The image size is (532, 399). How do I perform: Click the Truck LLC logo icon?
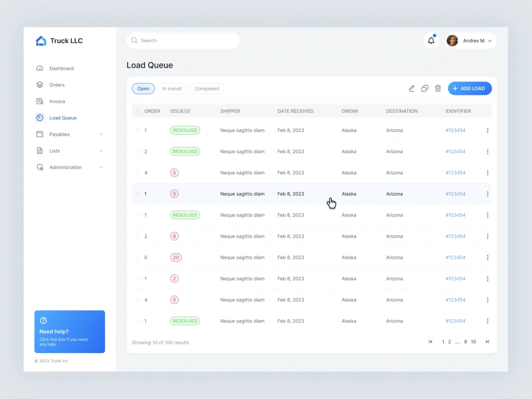[41, 41]
